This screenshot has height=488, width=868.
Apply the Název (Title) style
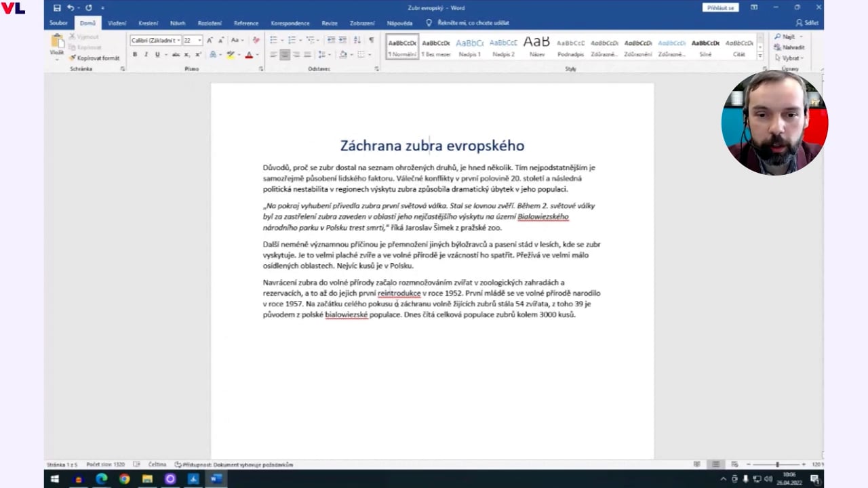pyautogui.click(x=537, y=47)
